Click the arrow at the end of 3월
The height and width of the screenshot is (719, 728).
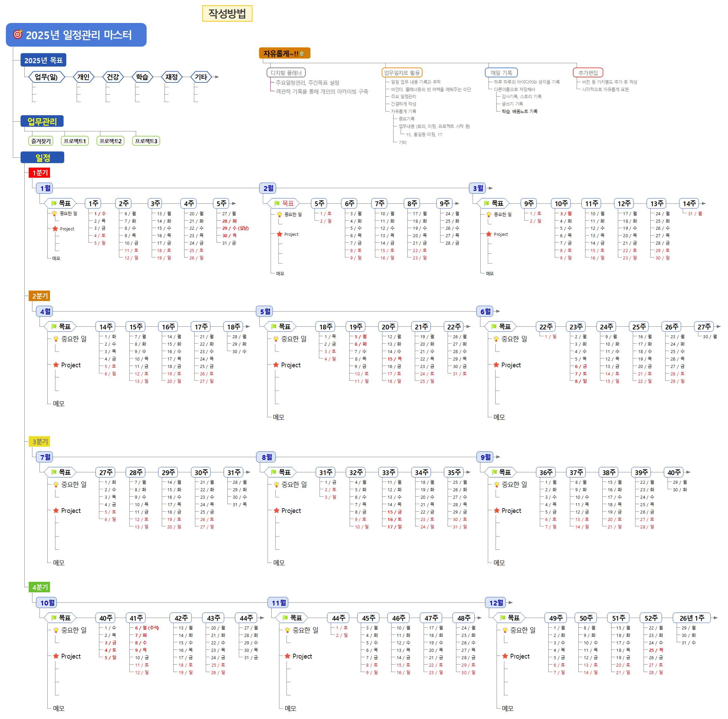(490, 188)
